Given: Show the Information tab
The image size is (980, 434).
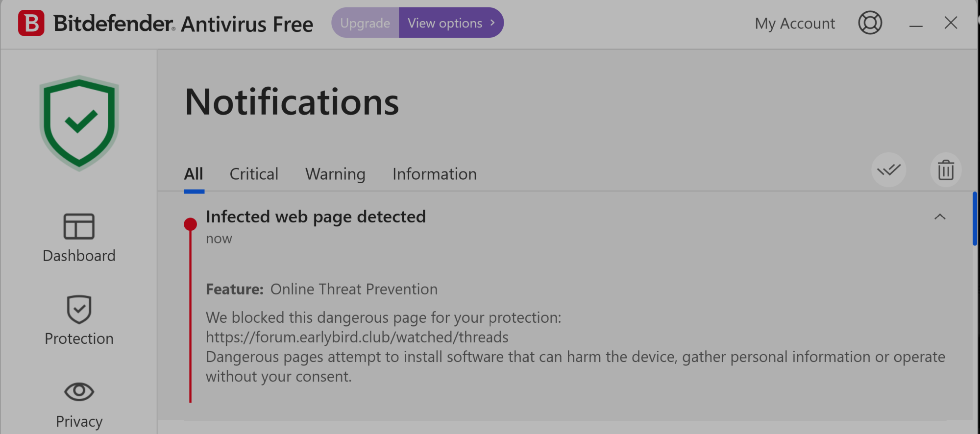Looking at the screenshot, I should click(x=434, y=174).
